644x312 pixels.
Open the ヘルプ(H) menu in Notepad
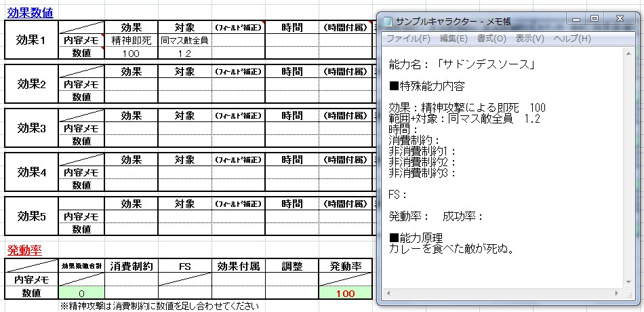572,39
